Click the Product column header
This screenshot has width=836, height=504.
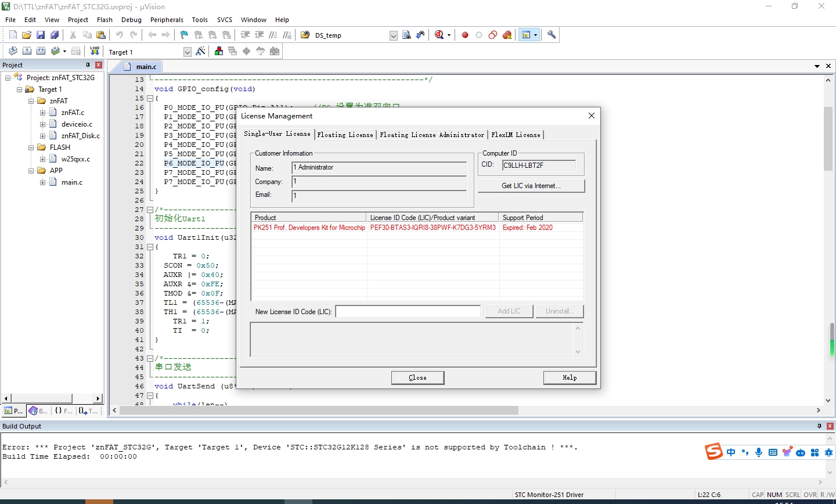309,217
